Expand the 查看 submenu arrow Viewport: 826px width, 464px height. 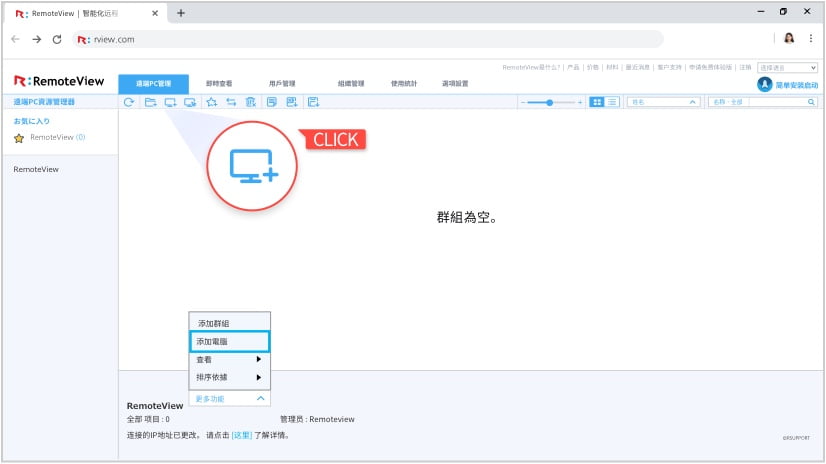tap(259, 359)
